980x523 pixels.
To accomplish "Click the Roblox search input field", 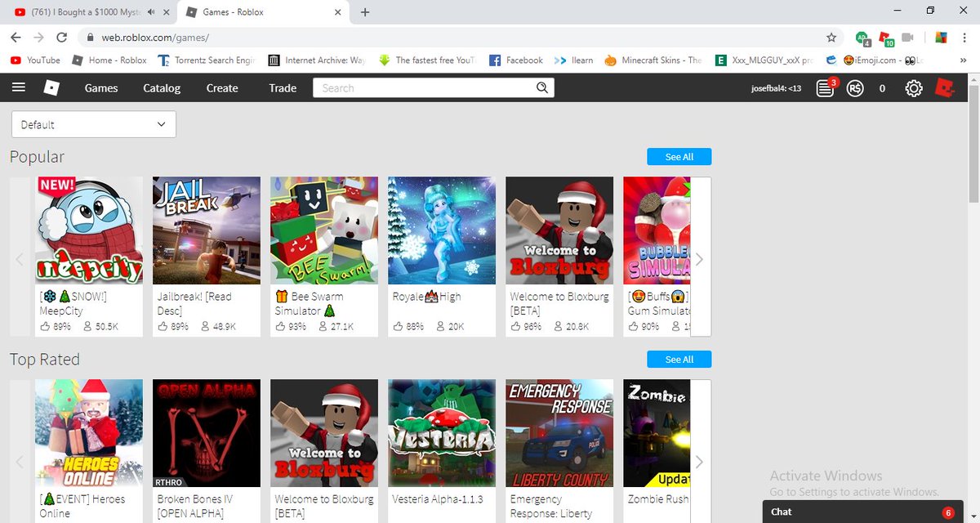I will 423,88.
